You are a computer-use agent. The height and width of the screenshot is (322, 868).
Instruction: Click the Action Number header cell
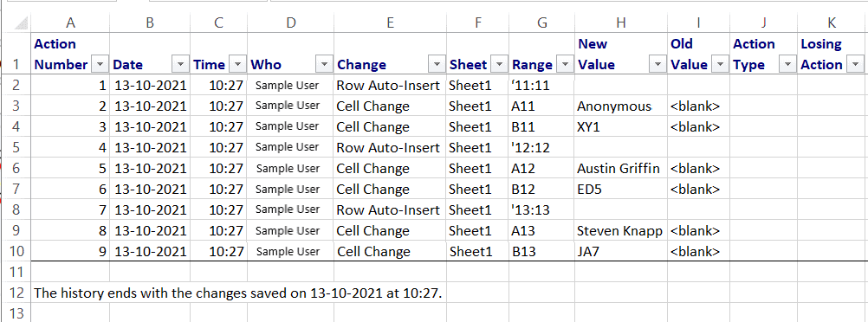coord(70,54)
